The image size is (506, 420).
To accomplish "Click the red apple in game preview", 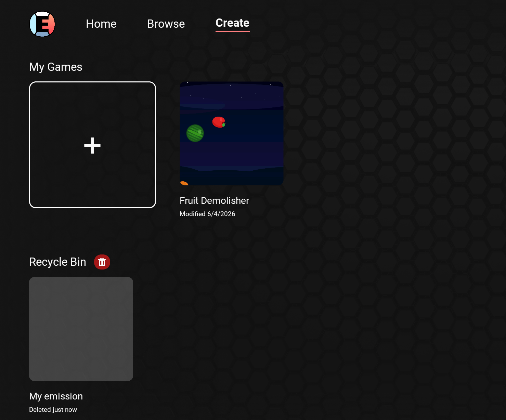I will point(218,122).
